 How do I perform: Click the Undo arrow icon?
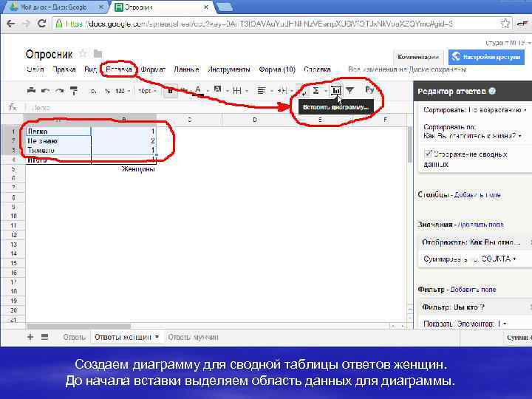(45, 91)
